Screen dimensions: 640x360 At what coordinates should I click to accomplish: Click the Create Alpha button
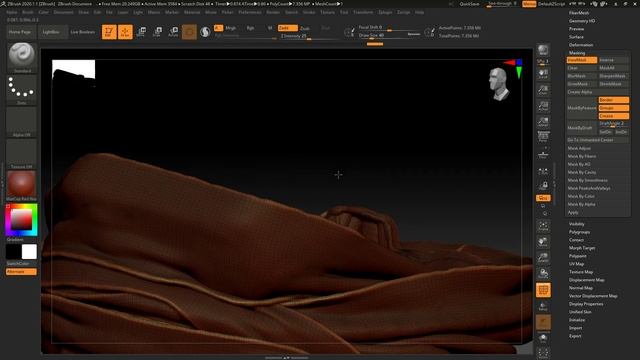598,92
